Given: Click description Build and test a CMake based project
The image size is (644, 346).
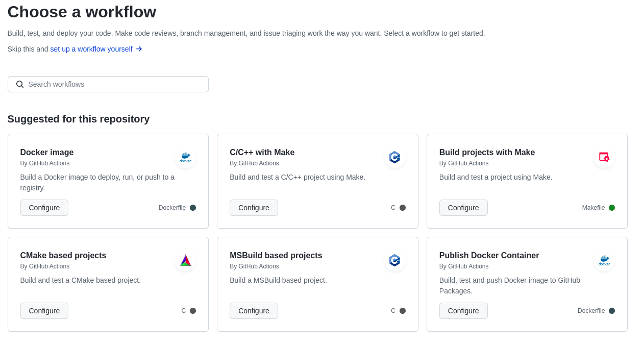Looking at the screenshot, I should [81, 280].
